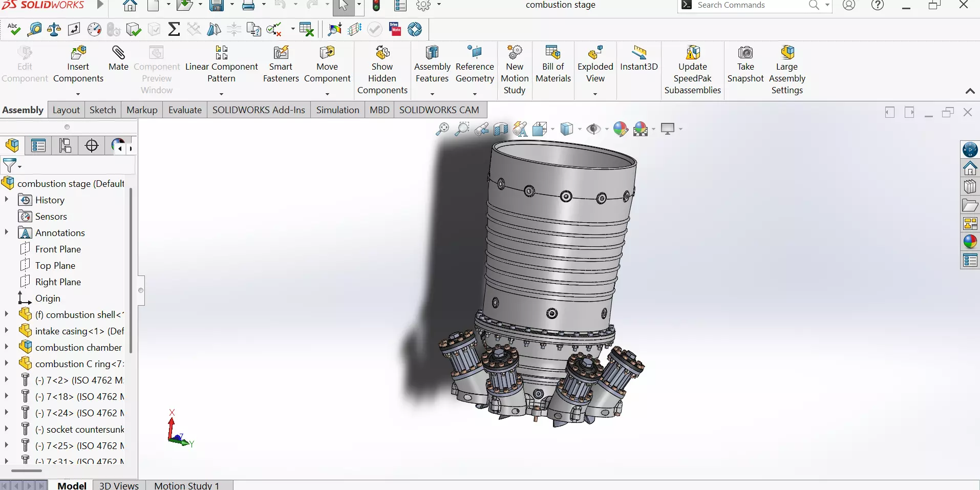Open the PropertyManager tab
Image resolution: width=980 pixels, height=490 pixels.
38,145
